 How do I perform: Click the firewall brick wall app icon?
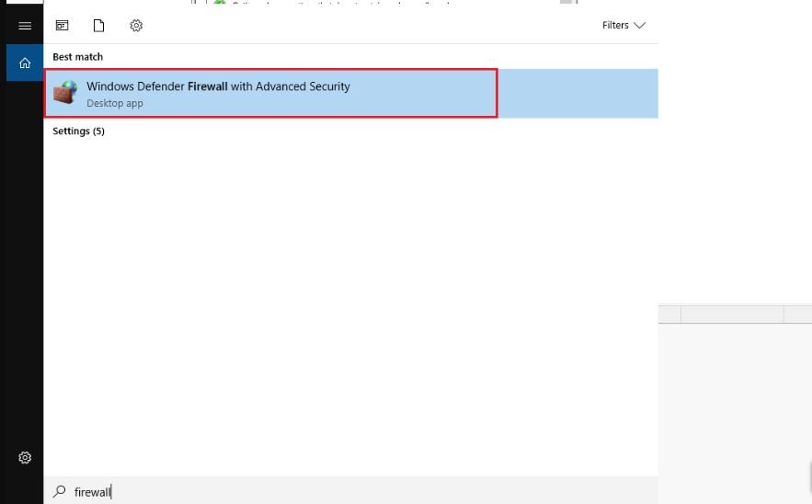click(x=64, y=93)
